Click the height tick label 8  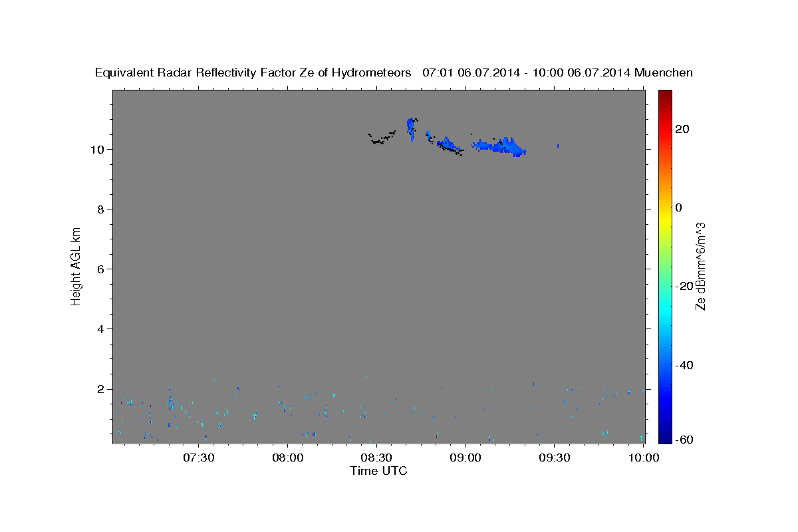[101, 209]
